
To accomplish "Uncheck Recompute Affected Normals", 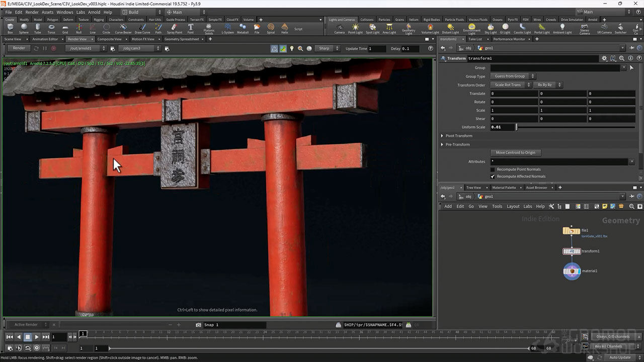I will 493,176.
